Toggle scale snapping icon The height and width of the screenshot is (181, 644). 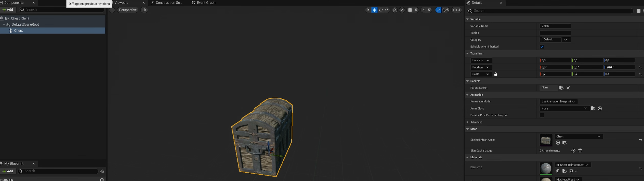438,10
